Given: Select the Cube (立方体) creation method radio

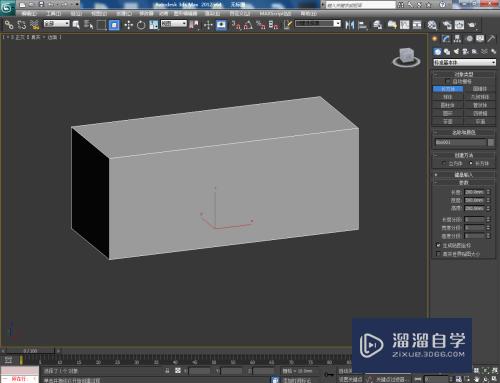Looking at the screenshot, I should click(x=444, y=163).
